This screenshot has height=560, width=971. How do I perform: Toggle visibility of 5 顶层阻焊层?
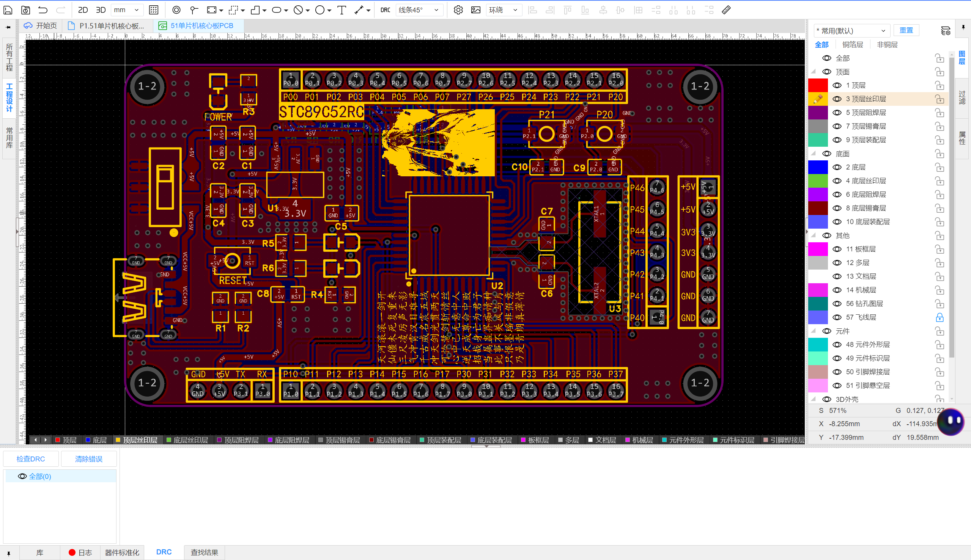tap(837, 113)
